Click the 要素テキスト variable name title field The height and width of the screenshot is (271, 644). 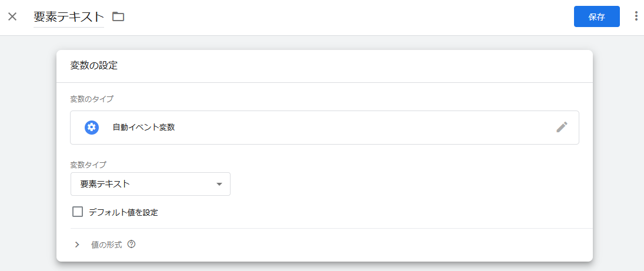tap(69, 17)
